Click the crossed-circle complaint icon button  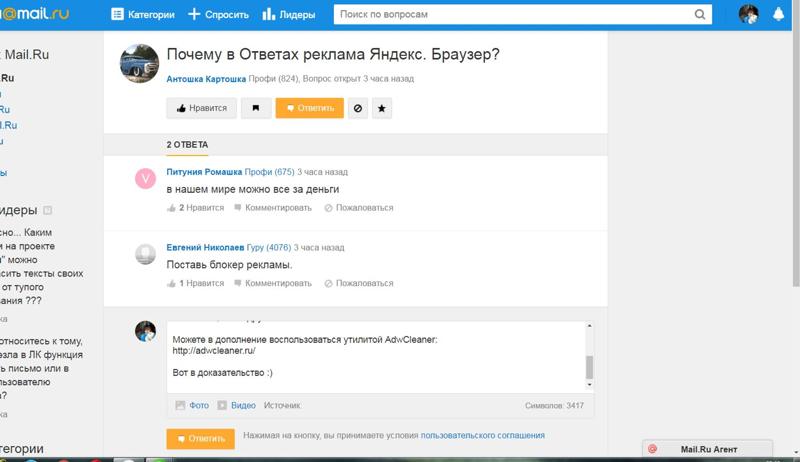pos(358,108)
